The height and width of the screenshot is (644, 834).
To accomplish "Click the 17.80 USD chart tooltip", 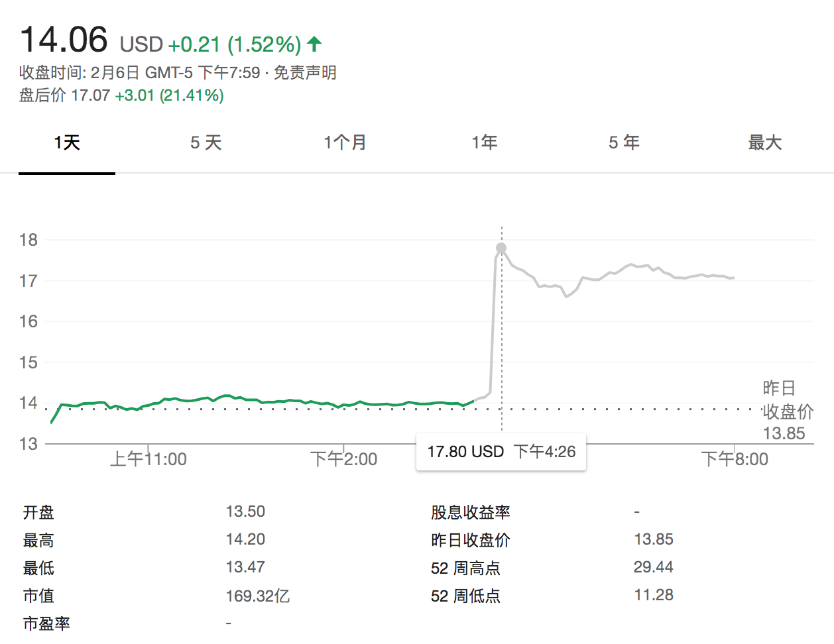I will click(501, 452).
